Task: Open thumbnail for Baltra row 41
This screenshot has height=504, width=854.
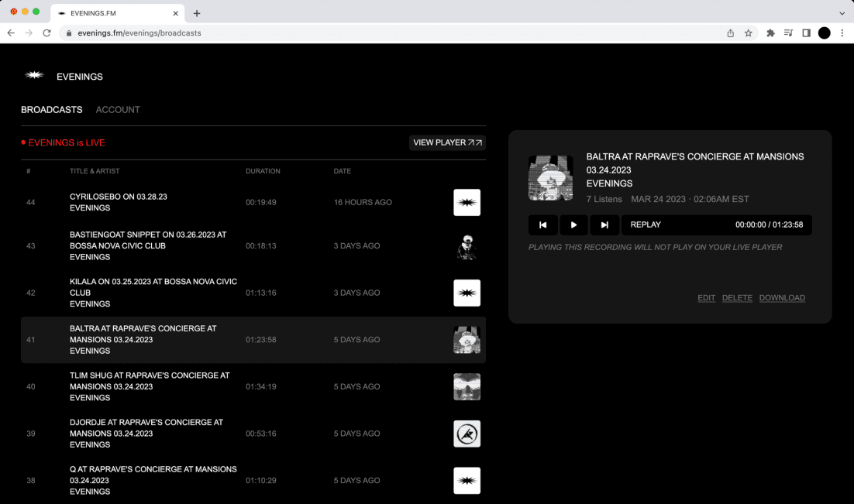Action: pos(467,340)
